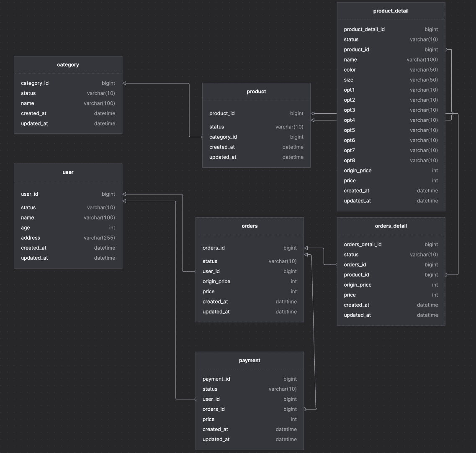The image size is (476, 453).
Task: Click the product table title
Action: pyautogui.click(x=256, y=92)
